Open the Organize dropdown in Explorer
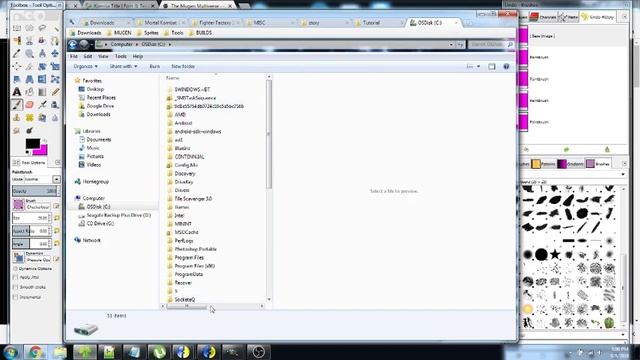This screenshot has width=640, height=360. 85,66
